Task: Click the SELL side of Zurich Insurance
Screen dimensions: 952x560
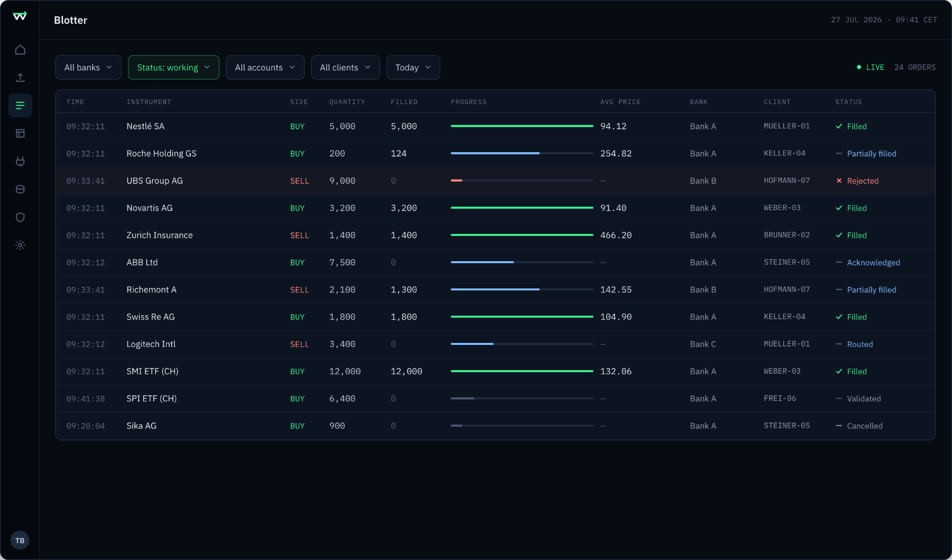Action: [x=299, y=235]
